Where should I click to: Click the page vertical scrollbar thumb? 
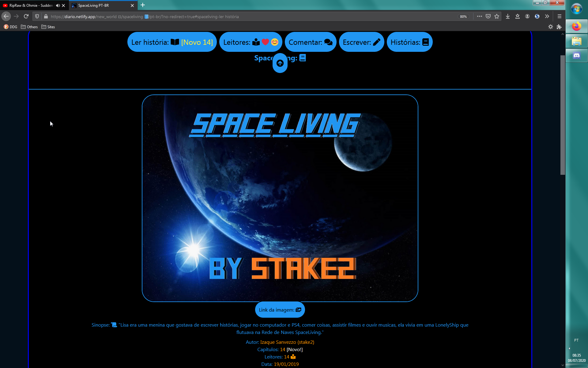pos(563,115)
